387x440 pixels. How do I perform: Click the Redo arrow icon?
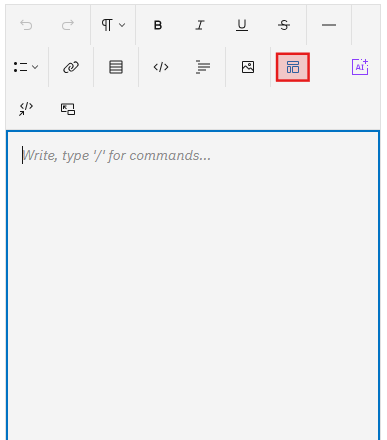tap(68, 25)
